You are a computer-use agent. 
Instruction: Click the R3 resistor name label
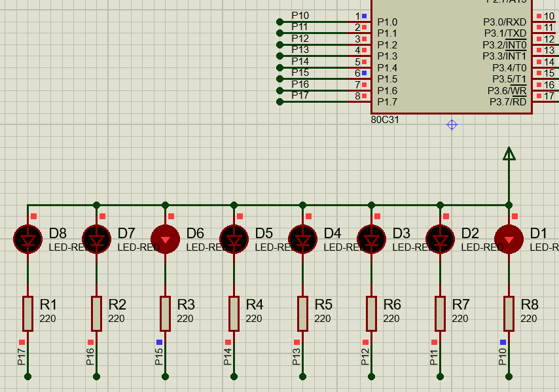coord(186,304)
